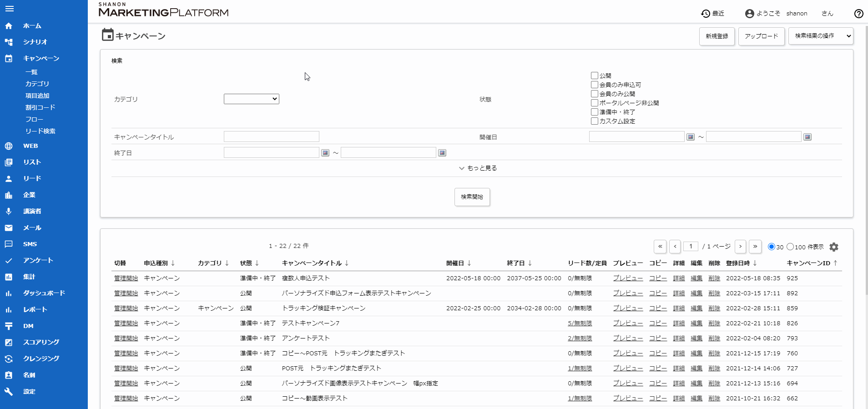Screen dimensions: 868x409
Task: Click the vertical page scrollbar
Action: (x=866, y=159)
